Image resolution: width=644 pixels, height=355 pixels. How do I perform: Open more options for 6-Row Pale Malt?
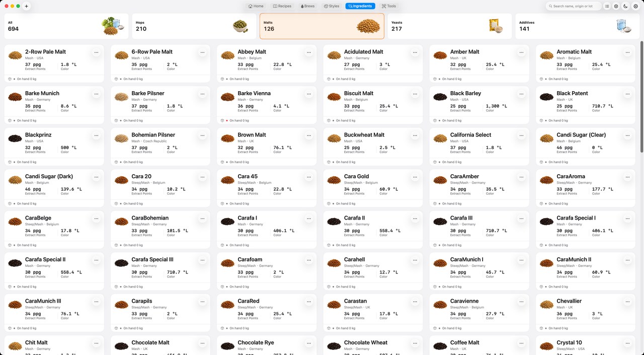202,52
